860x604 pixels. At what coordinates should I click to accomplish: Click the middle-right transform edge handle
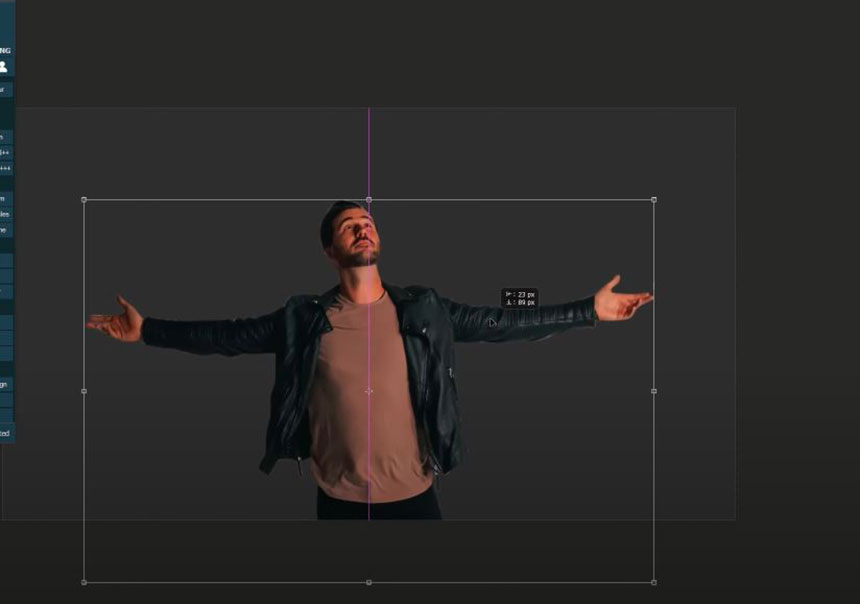click(x=654, y=391)
